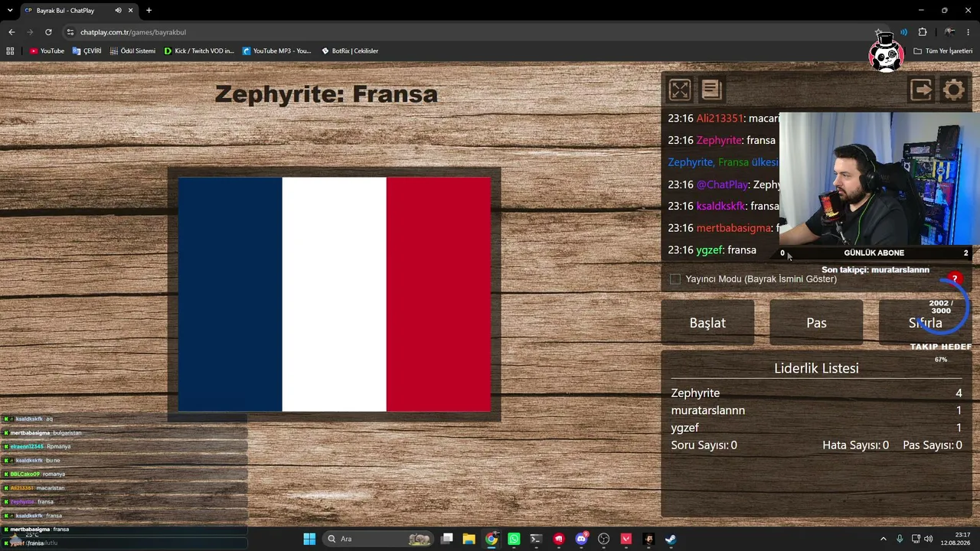Click the ygzef: fransa chat message
The width and height of the screenshot is (980, 551).
pos(712,250)
